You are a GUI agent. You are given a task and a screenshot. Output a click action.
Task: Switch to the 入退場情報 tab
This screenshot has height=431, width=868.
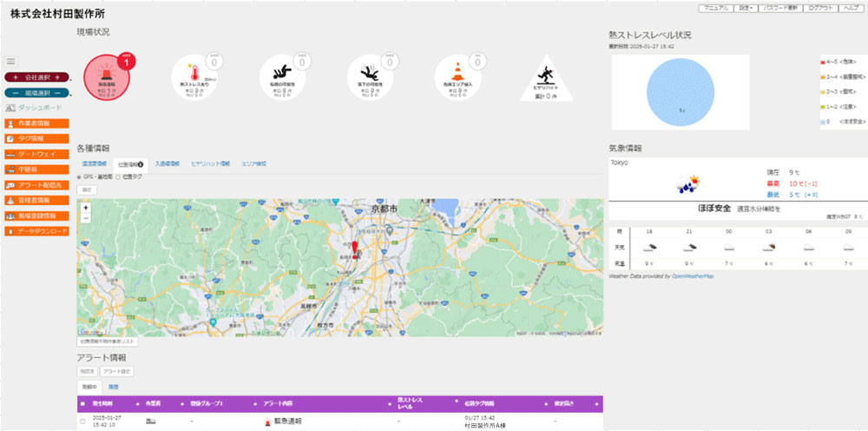(x=168, y=163)
